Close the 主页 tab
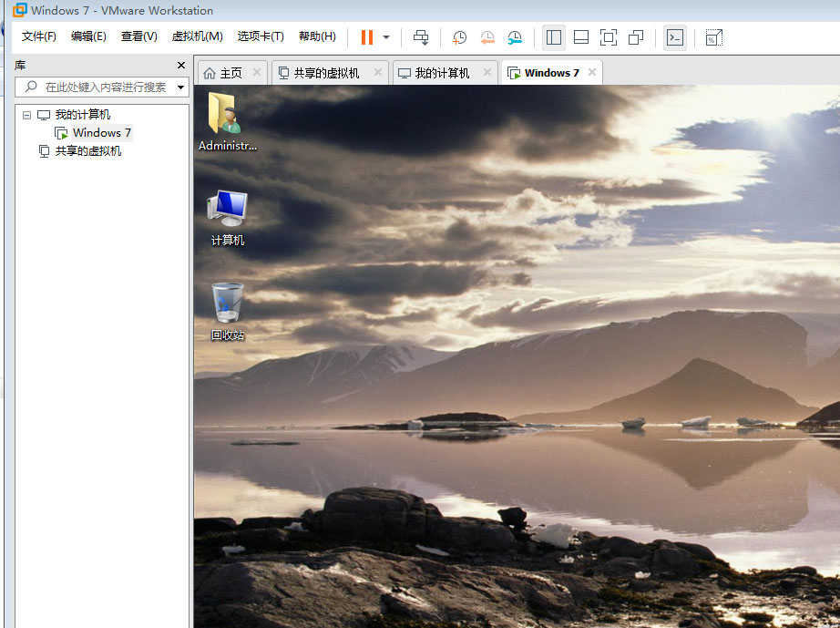 tap(257, 72)
